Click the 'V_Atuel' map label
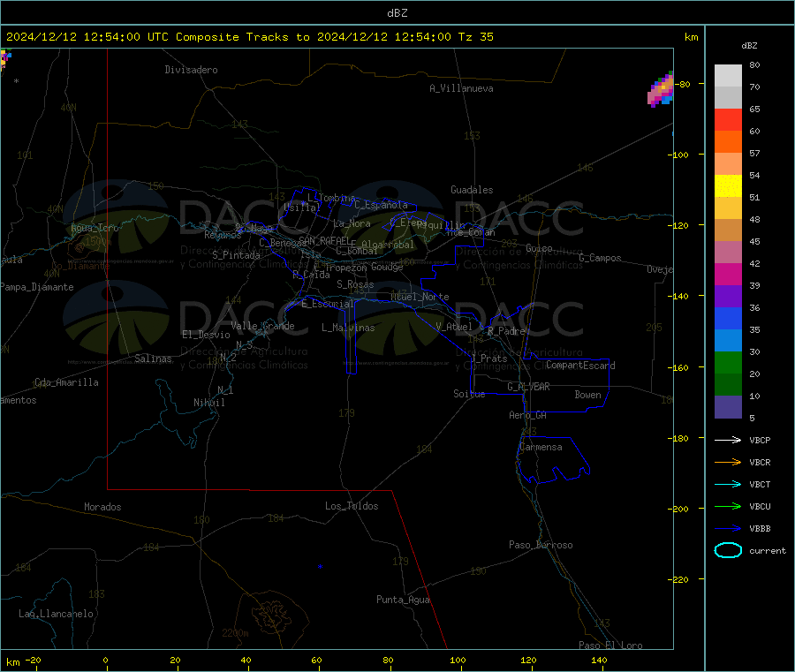 [454, 327]
